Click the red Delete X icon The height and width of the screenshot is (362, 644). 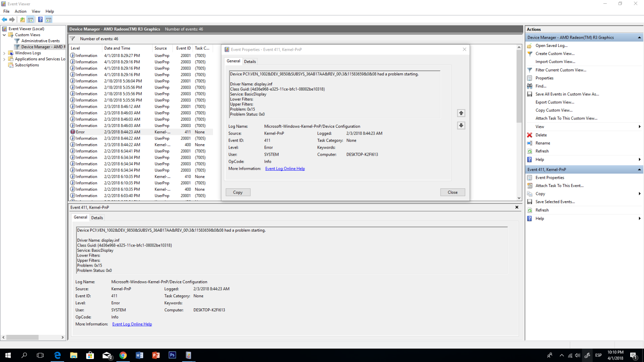pyautogui.click(x=530, y=135)
